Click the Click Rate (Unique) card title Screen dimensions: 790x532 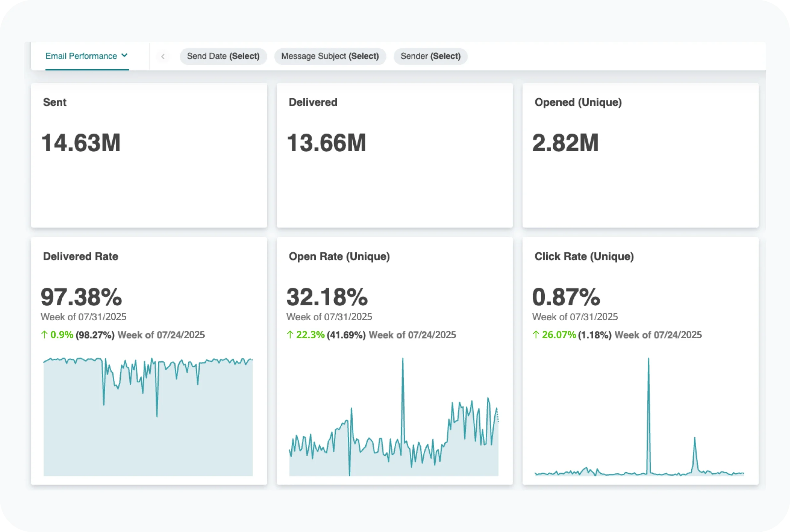[x=584, y=256]
